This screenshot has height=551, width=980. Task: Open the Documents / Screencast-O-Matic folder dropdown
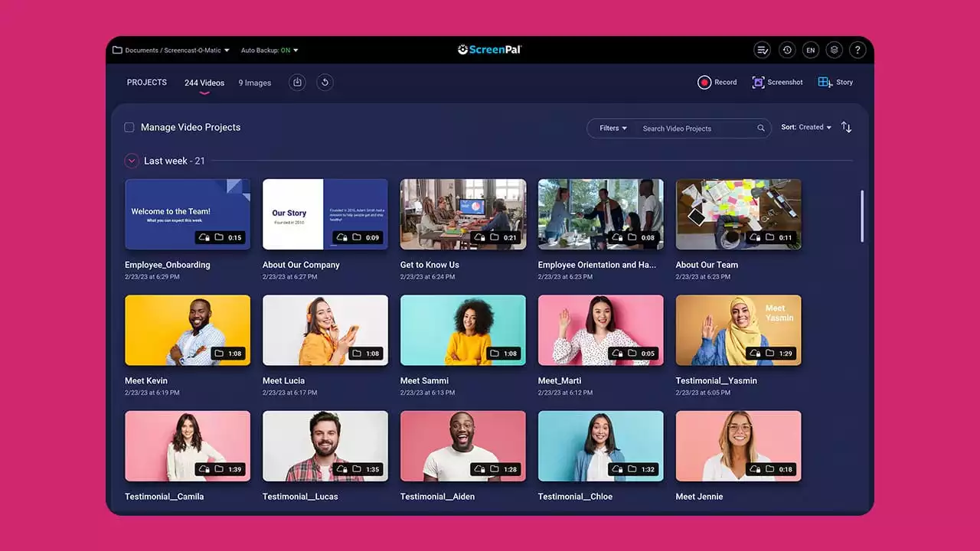tap(177, 51)
